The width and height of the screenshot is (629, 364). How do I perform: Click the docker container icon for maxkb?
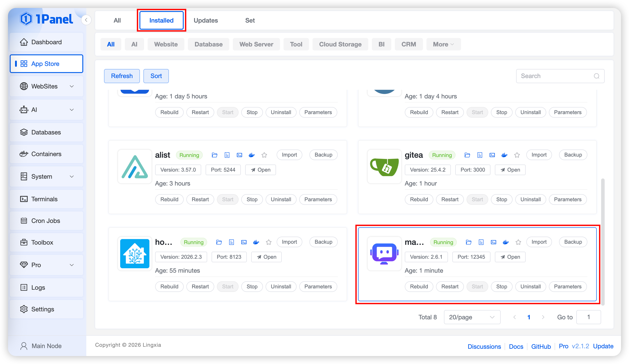click(x=506, y=242)
